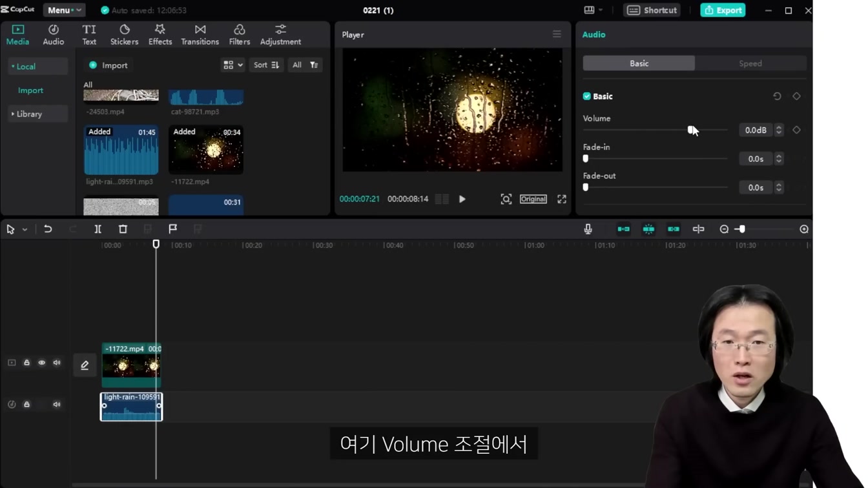Add keyframe for Volume
Image resolution: width=868 pixels, height=488 pixels.
tap(796, 130)
